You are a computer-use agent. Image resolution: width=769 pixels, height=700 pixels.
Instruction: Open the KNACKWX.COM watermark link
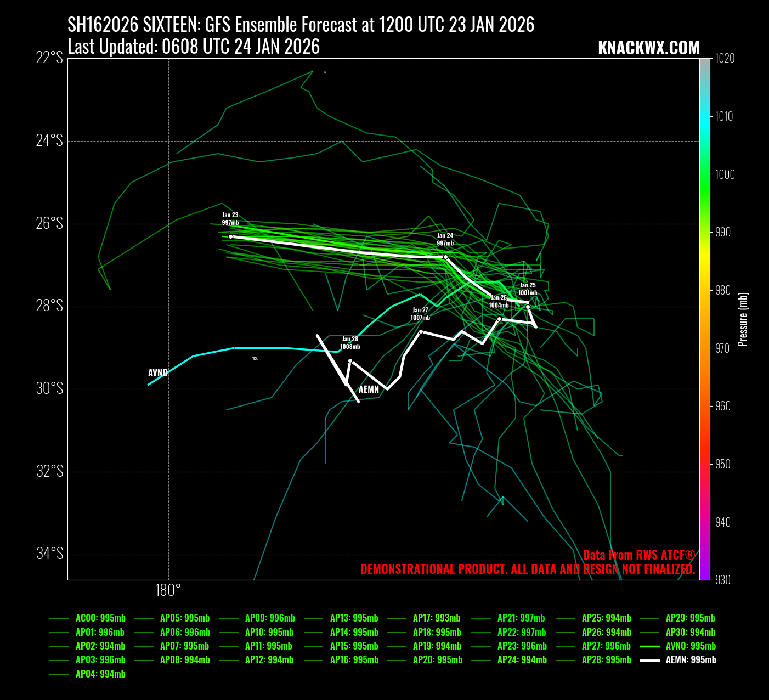pyautogui.click(x=648, y=48)
